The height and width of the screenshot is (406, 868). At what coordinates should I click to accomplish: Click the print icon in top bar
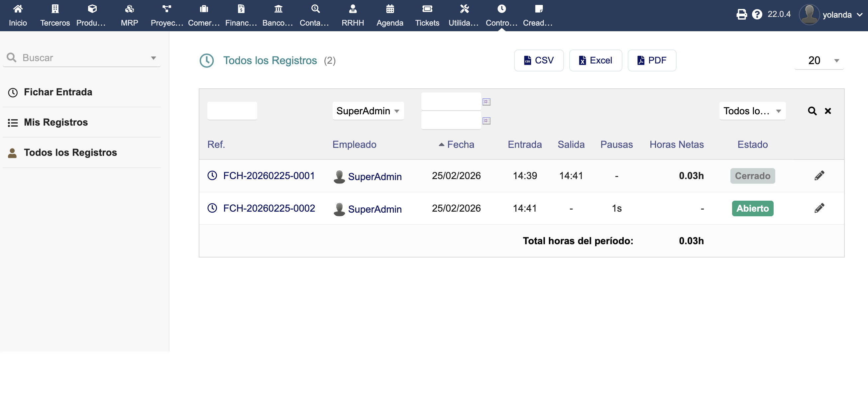click(x=741, y=15)
